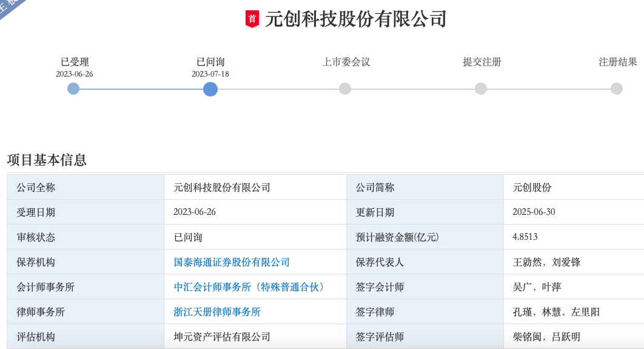Click the 2025-06-30 update date value
Screen dimensions: 644x349
534,212
